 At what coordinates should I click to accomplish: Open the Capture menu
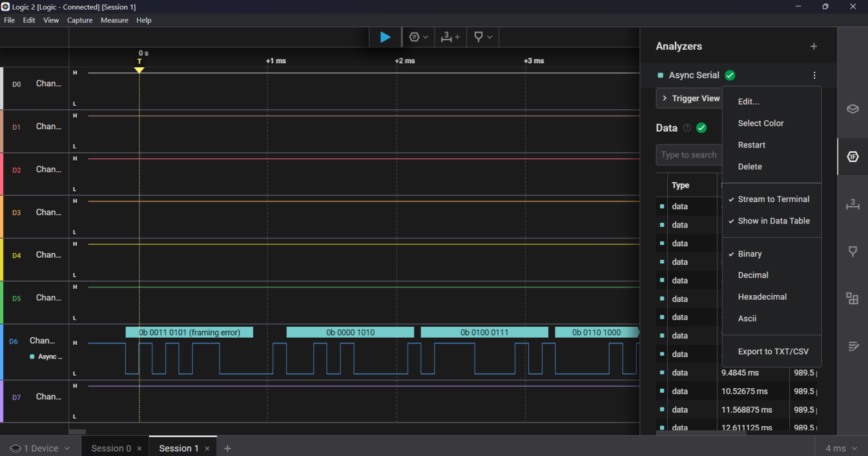(x=79, y=20)
